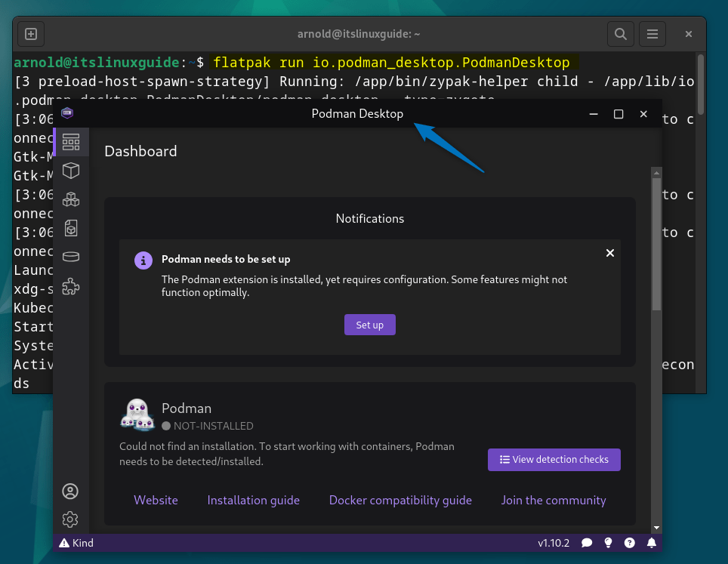Open the Installation guide link

253,500
